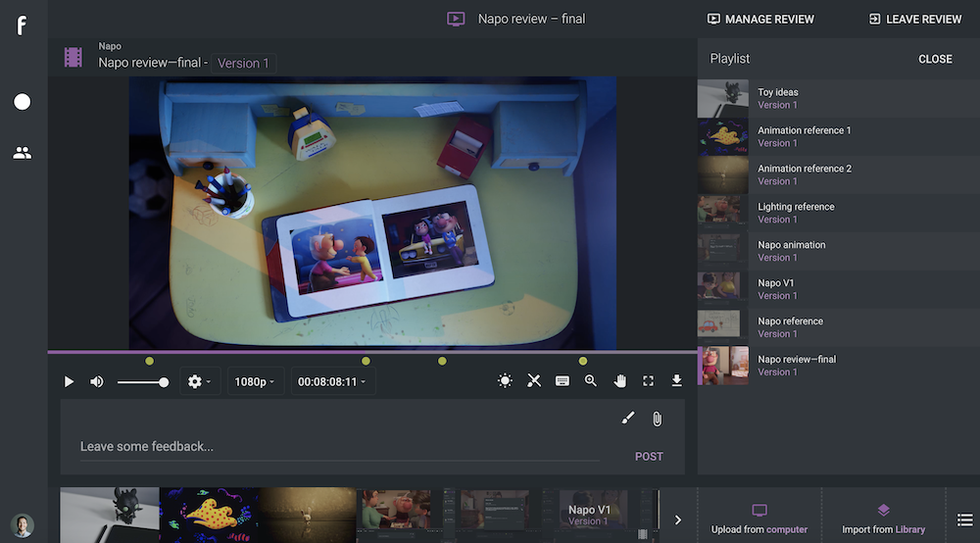This screenshot has height=543, width=980.
Task: Click the Leave Review button
Action: click(915, 19)
